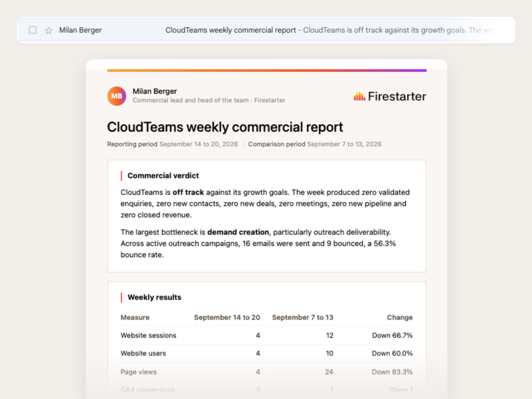Screen dimensions: 532x399
Task: Click Down 66.7% change value
Action: [392, 336]
